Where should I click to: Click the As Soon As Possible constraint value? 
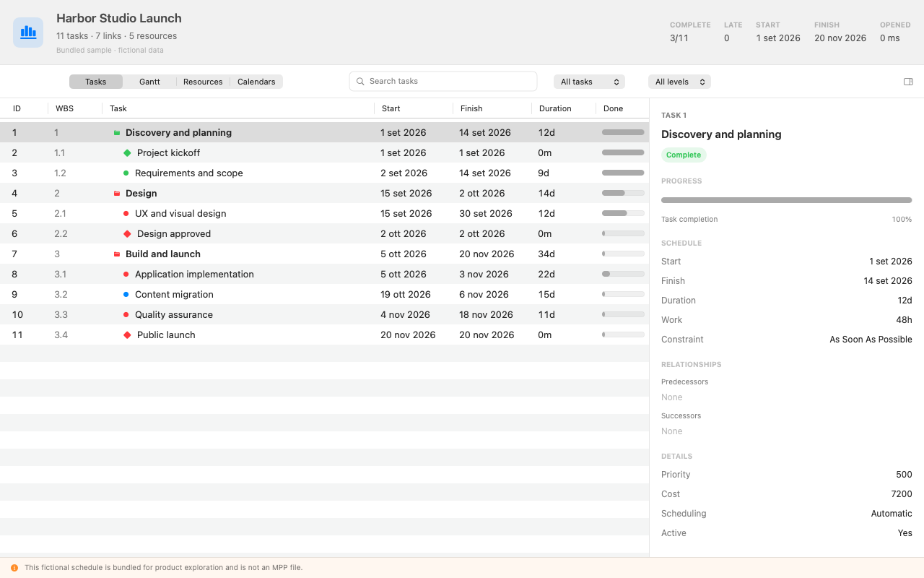[871, 340]
